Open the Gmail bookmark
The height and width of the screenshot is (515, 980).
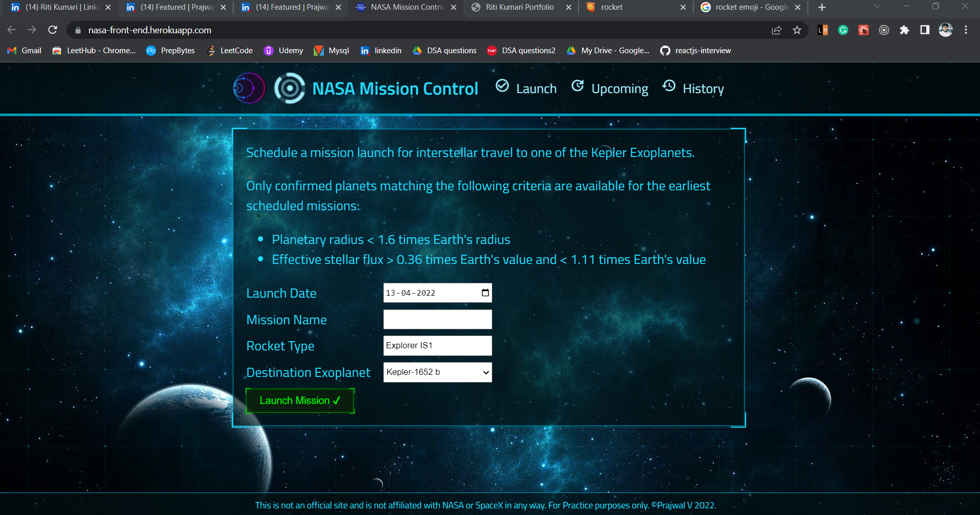pos(24,51)
